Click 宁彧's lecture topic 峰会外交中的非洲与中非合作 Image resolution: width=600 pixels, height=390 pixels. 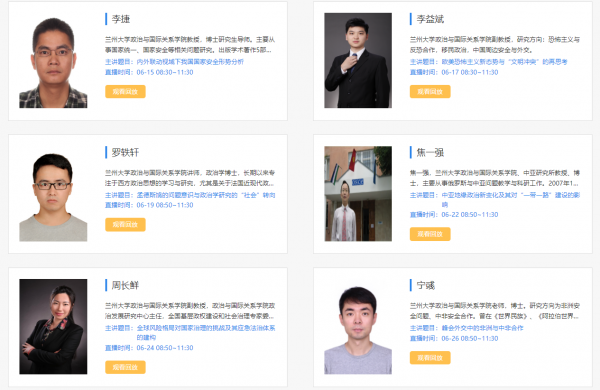483,328
